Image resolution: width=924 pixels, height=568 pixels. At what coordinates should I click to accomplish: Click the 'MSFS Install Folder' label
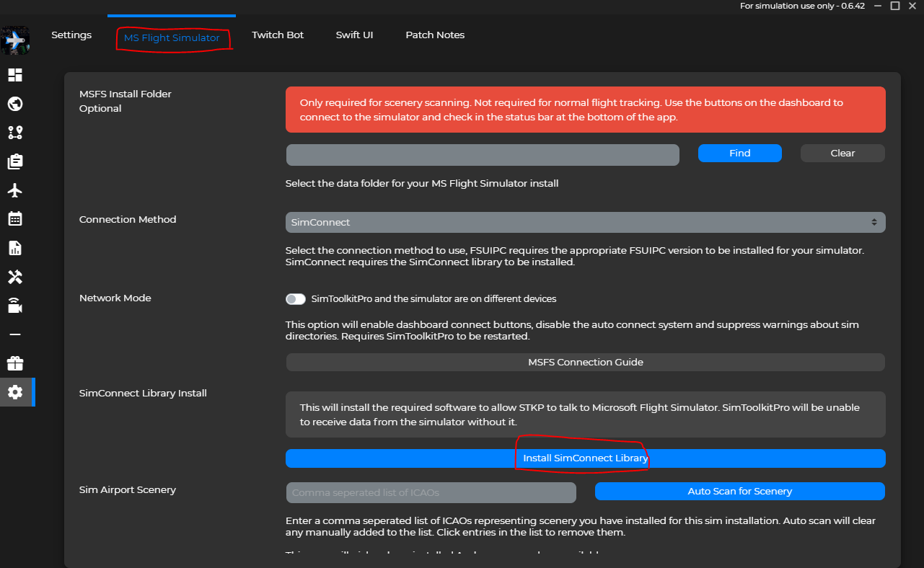(126, 94)
